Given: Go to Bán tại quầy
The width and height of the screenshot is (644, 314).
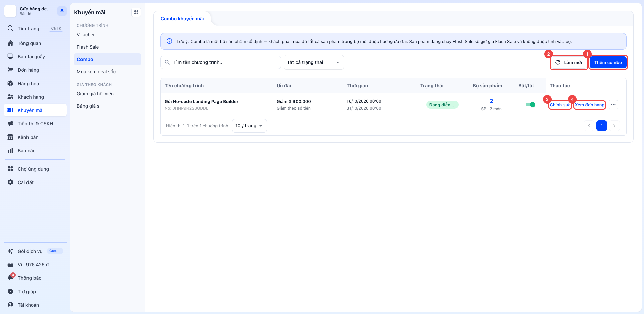Looking at the screenshot, I should pos(35,57).
